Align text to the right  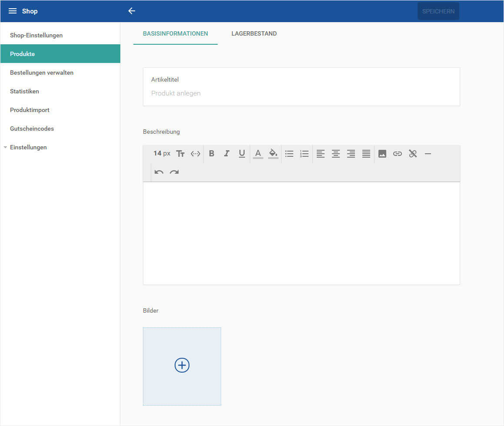point(351,154)
